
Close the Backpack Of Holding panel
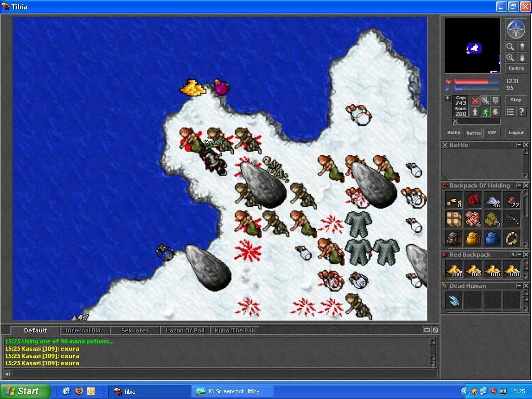tap(526, 185)
